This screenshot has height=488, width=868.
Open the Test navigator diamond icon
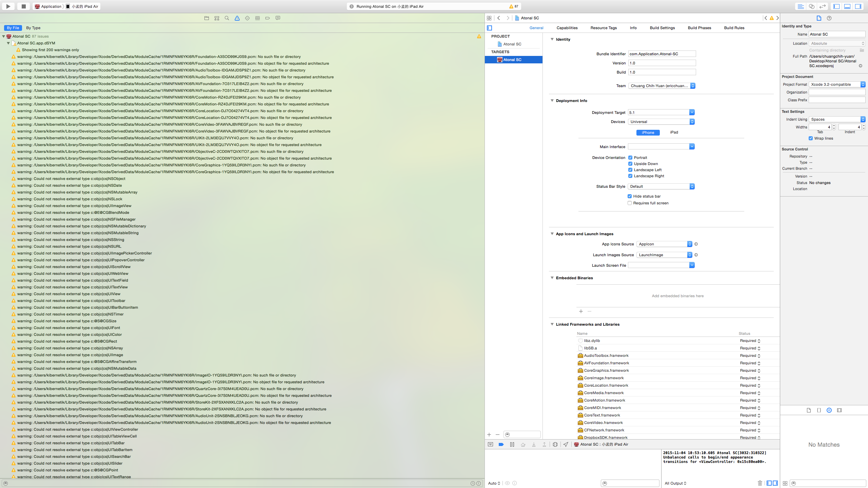(247, 18)
